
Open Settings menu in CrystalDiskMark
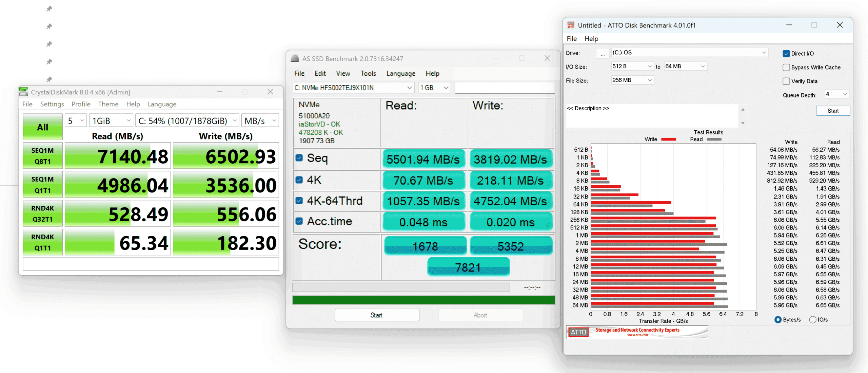point(52,104)
